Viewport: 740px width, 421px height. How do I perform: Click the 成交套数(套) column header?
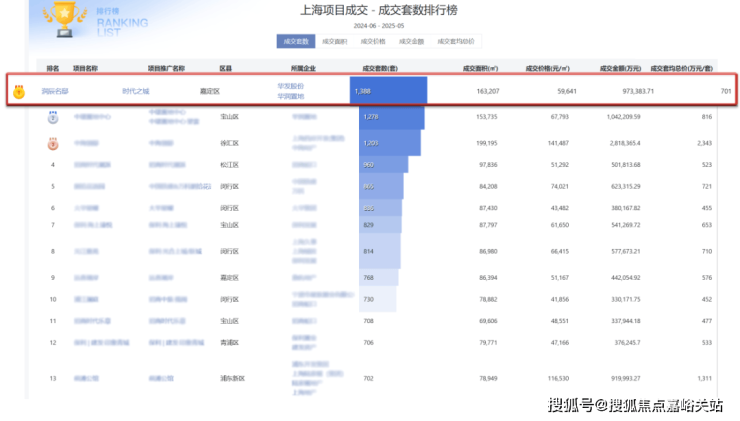pyautogui.click(x=379, y=68)
